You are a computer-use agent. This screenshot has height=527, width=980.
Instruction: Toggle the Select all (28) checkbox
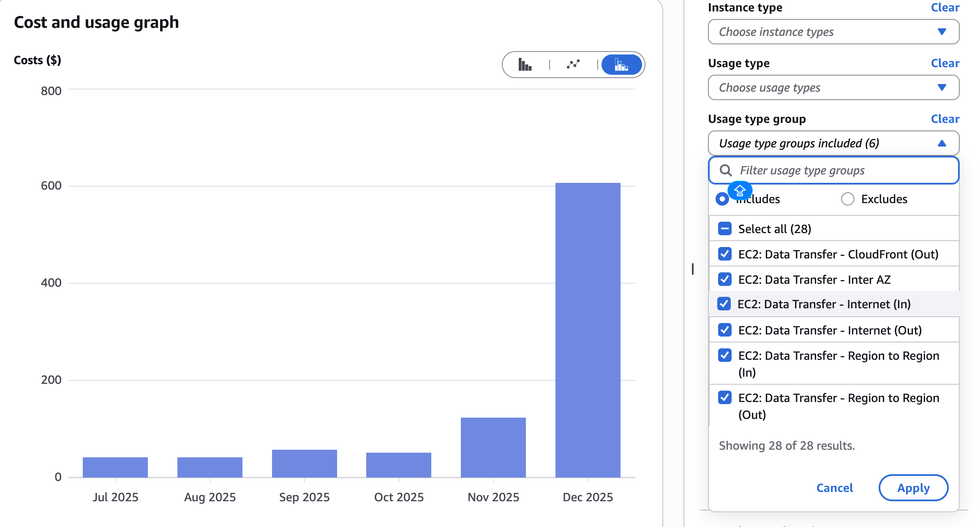pos(725,229)
